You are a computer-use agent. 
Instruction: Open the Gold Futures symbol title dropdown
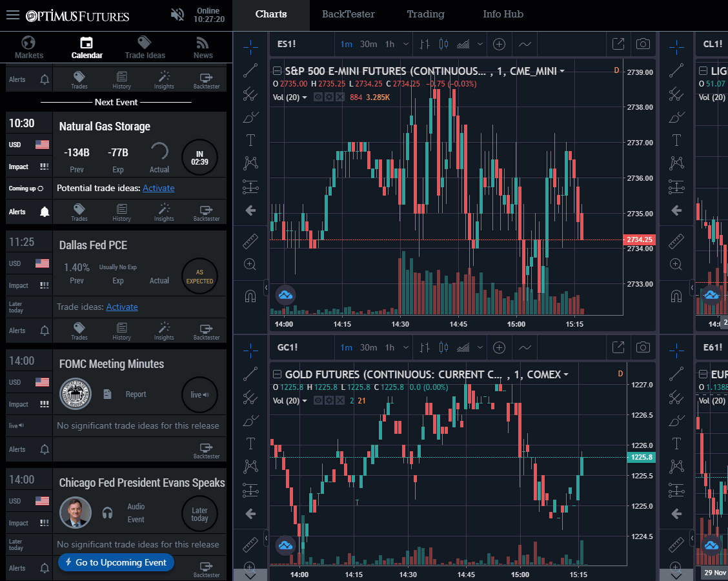pyautogui.click(x=565, y=374)
